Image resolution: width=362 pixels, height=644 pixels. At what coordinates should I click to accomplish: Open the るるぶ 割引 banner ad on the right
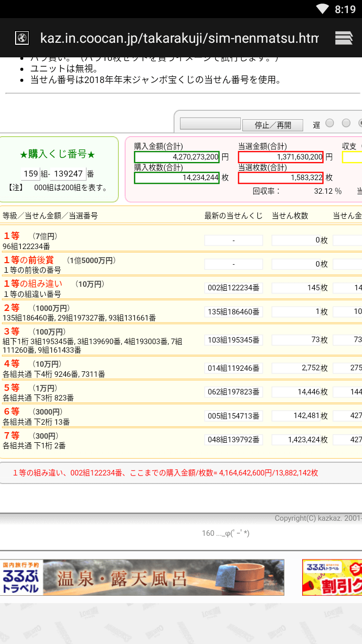pos(332,578)
